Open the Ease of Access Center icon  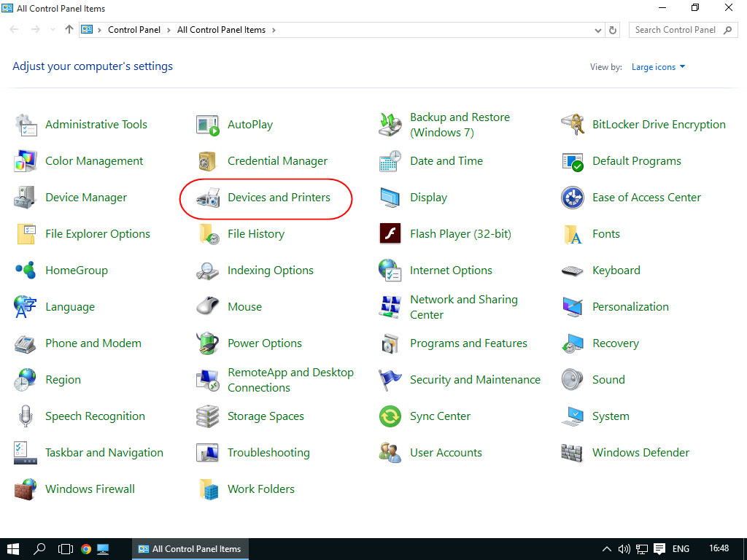(573, 198)
